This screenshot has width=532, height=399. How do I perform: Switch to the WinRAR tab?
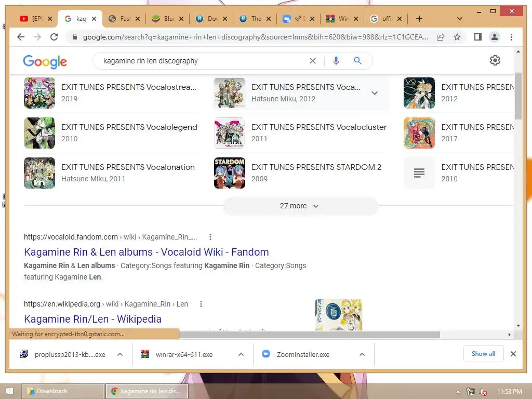click(x=342, y=19)
